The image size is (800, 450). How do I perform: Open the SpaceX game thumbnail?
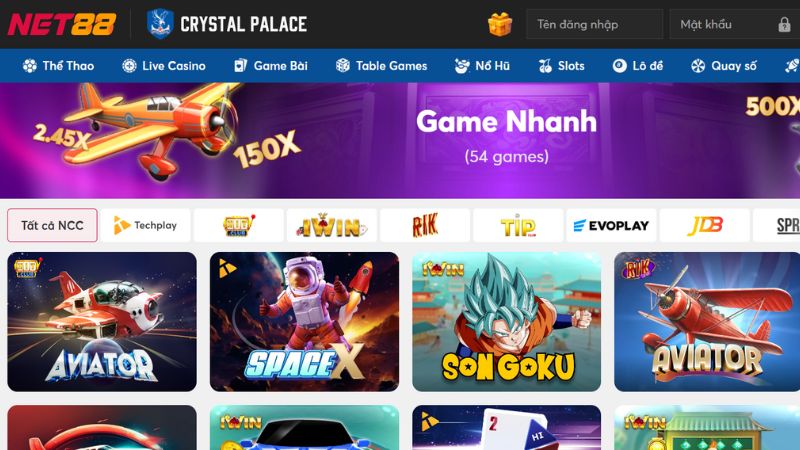304,322
